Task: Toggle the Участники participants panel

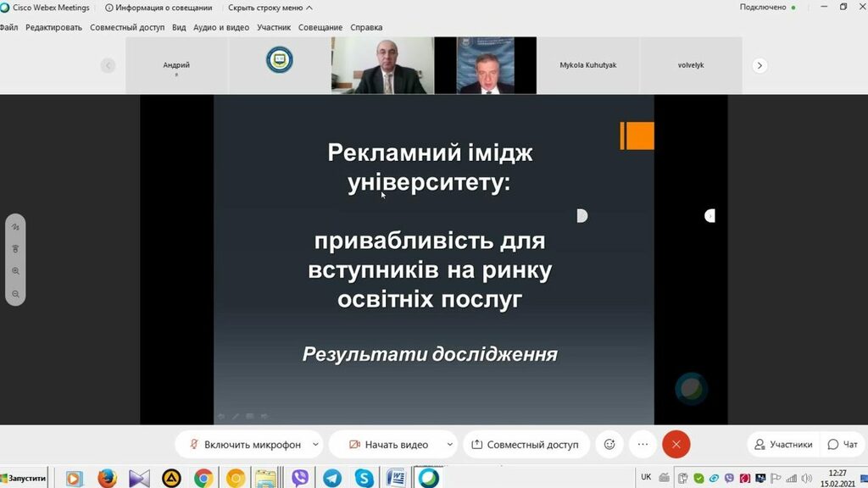Action: (x=783, y=444)
